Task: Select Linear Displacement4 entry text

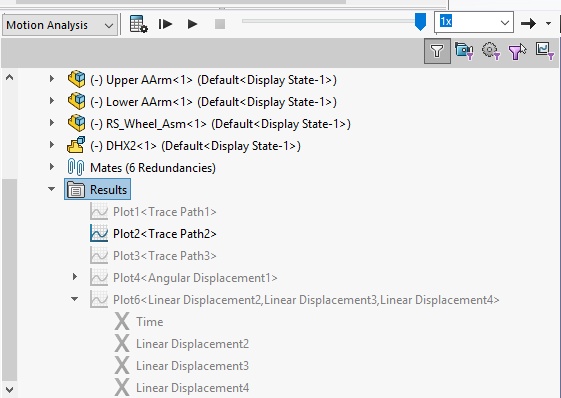Action: click(x=192, y=388)
